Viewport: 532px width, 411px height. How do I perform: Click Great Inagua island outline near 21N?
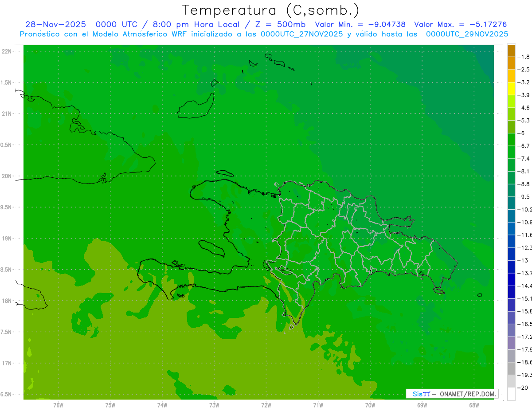click(196, 106)
